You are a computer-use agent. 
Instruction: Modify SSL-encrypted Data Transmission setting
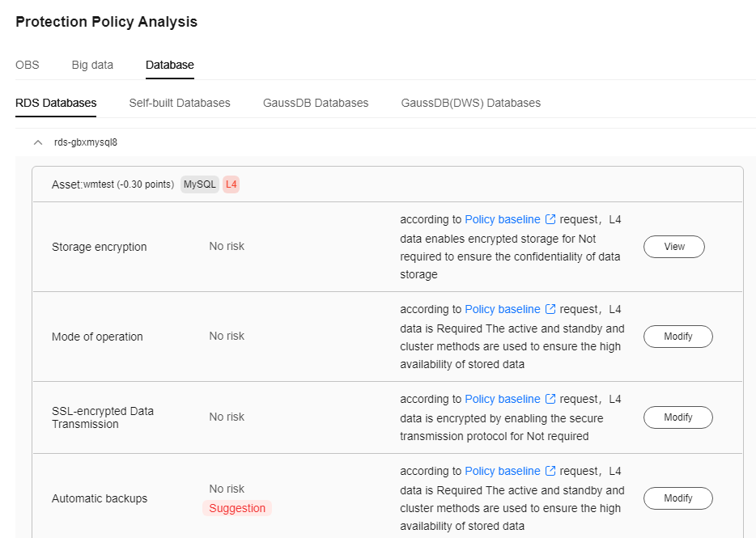pyautogui.click(x=677, y=417)
